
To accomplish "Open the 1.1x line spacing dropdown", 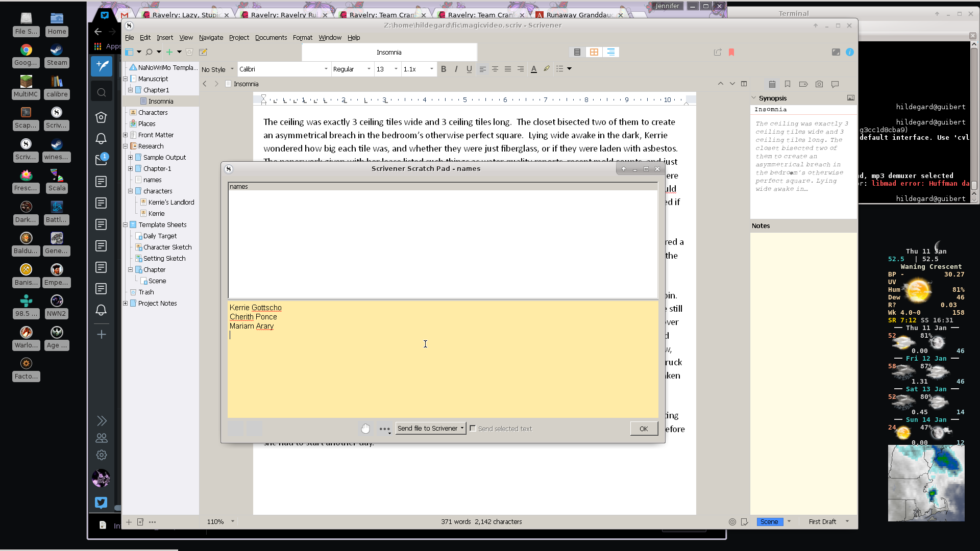I will pos(419,69).
